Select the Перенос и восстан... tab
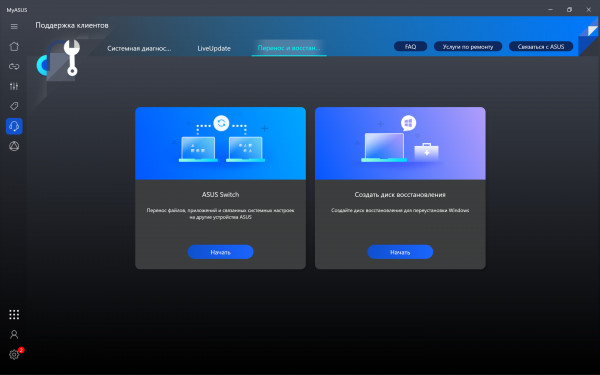 click(289, 48)
